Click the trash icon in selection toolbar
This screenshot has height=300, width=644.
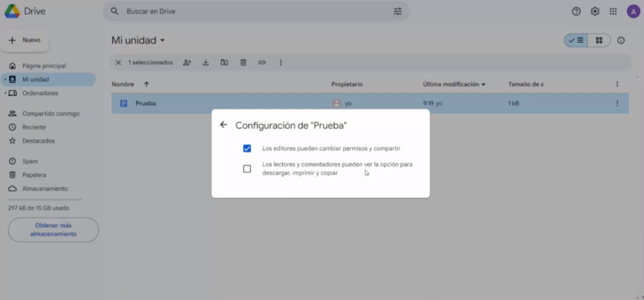243,62
